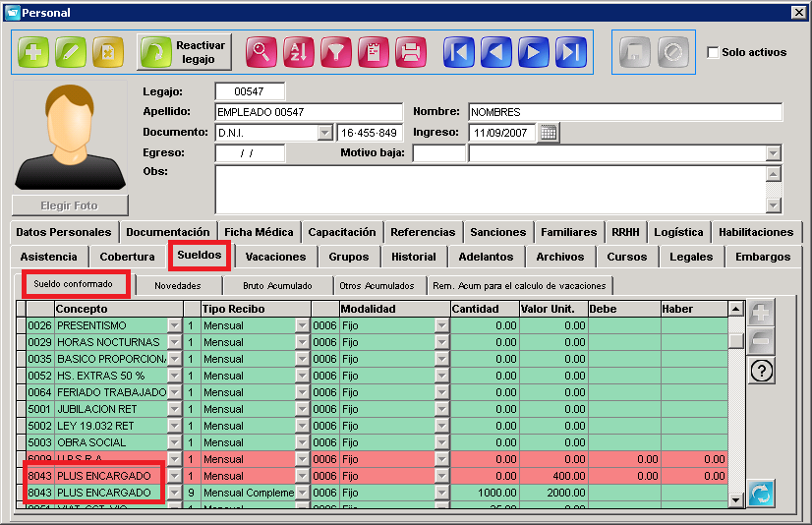This screenshot has height=525, width=812.
Task: Click the Elegir Foto button
Action: [70, 205]
